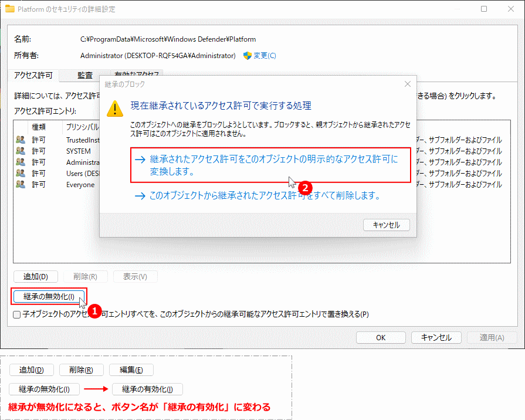Screen dimensions: 525x420
Task: Click the main window キャンセル button
Action: coord(436,338)
